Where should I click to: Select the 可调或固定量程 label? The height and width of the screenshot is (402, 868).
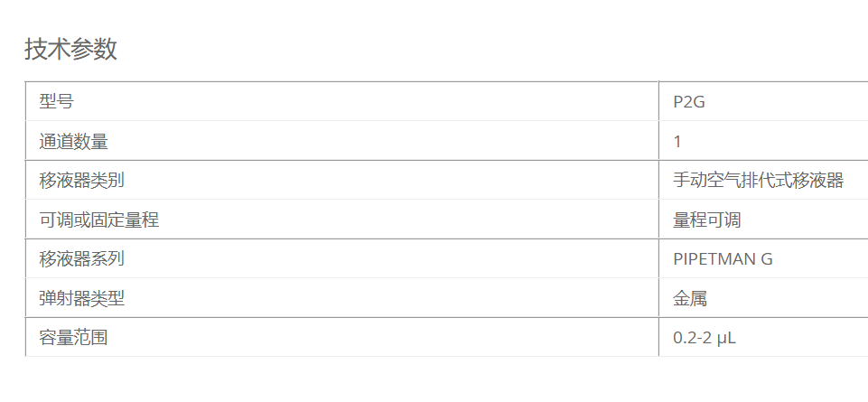[99, 220]
